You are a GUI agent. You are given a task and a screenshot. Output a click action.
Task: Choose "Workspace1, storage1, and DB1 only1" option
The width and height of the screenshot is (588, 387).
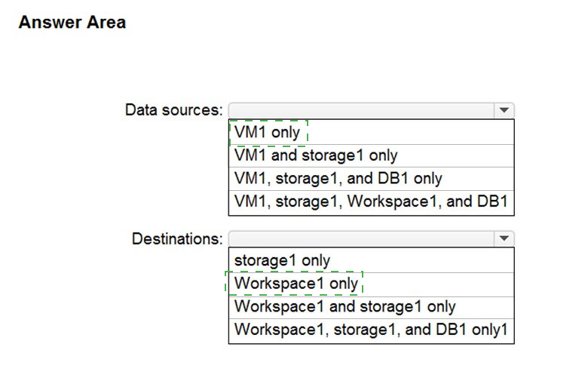coord(370,330)
